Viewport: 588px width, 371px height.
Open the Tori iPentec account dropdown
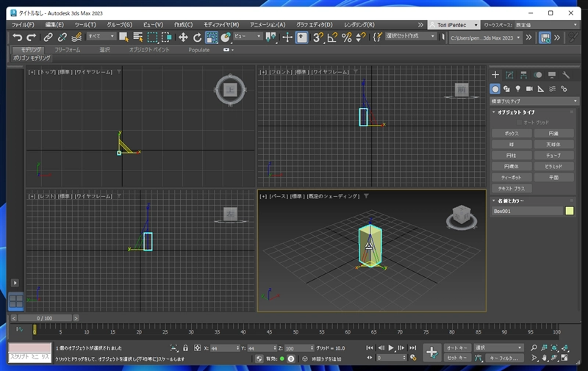[453, 25]
